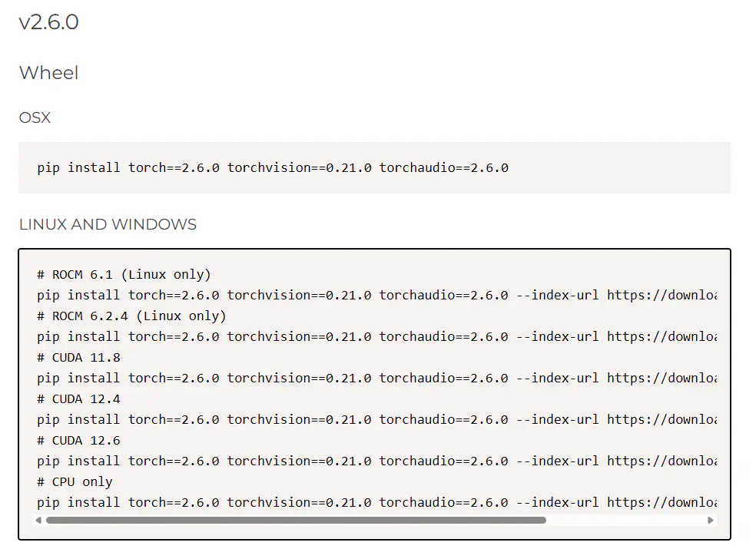Click the pip install line under CUDA 12.4
The image size is (756, 549).
tap(376, 419)
